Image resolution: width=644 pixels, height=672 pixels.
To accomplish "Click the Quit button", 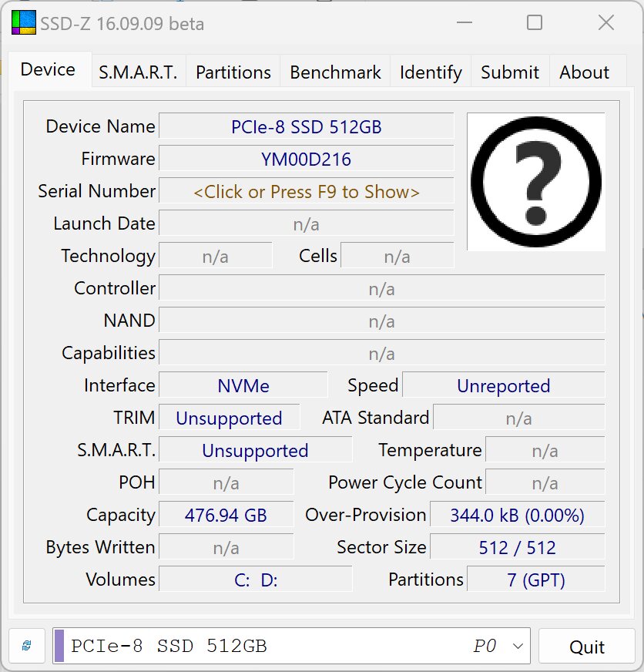I will (586, 646).
